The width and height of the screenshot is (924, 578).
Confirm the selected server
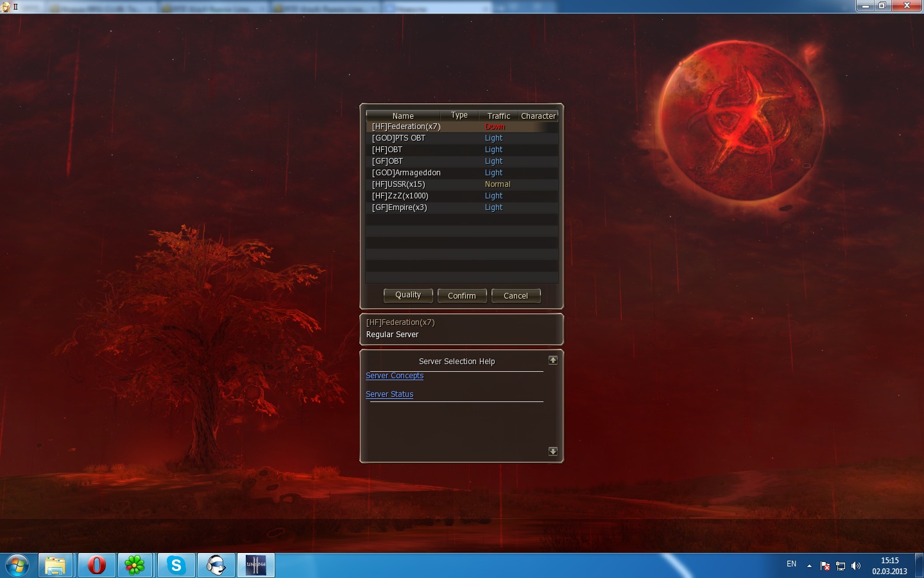pos(462,295)
